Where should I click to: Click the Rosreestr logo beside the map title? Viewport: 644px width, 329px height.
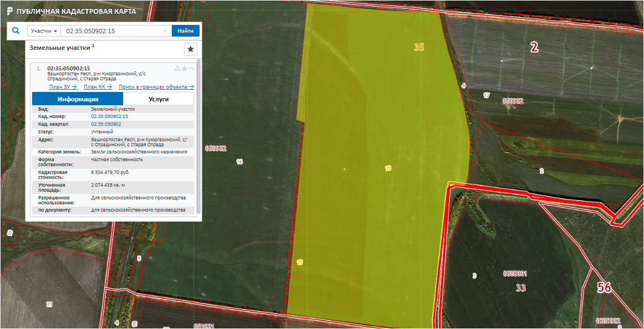pyautogui.click(x=10, y=11)
